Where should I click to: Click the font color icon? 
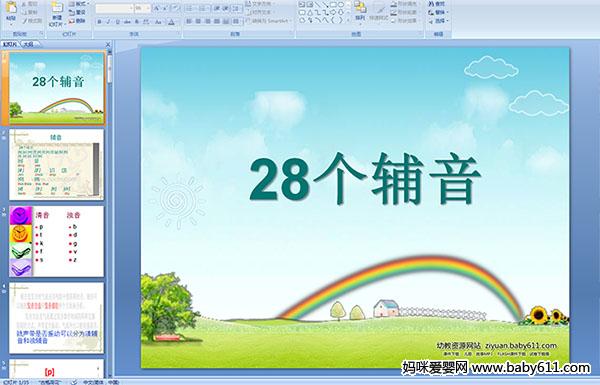(x=171, y=22)
